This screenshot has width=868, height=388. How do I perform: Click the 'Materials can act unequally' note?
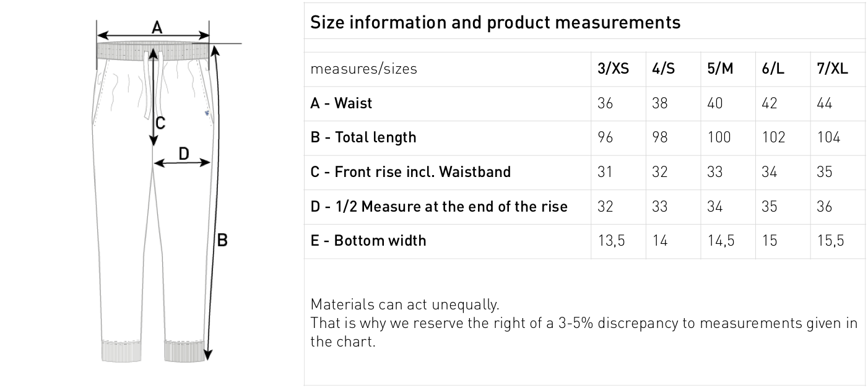coord(404,304)
